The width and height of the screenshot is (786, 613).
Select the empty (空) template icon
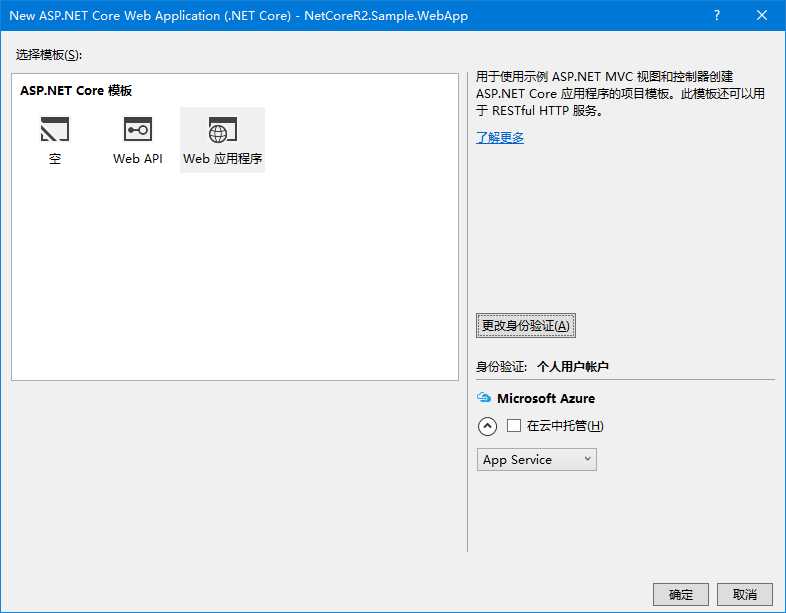(55, 129)
